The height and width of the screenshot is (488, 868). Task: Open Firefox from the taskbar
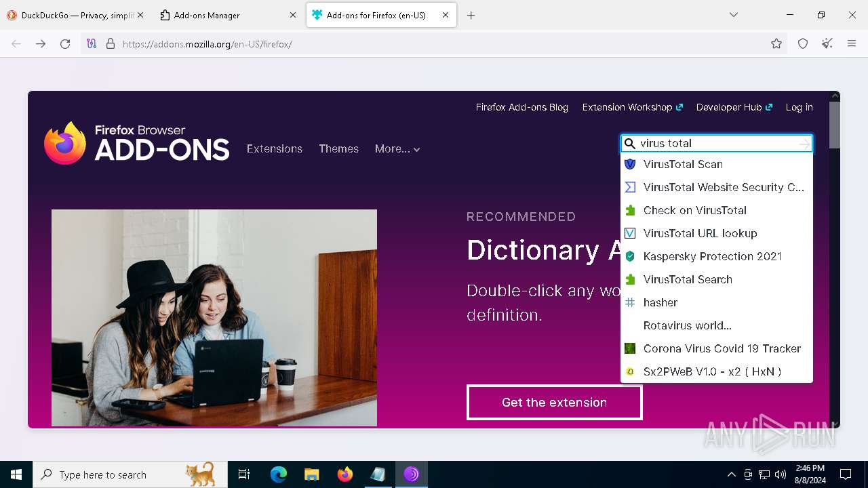tap(345, 474)
